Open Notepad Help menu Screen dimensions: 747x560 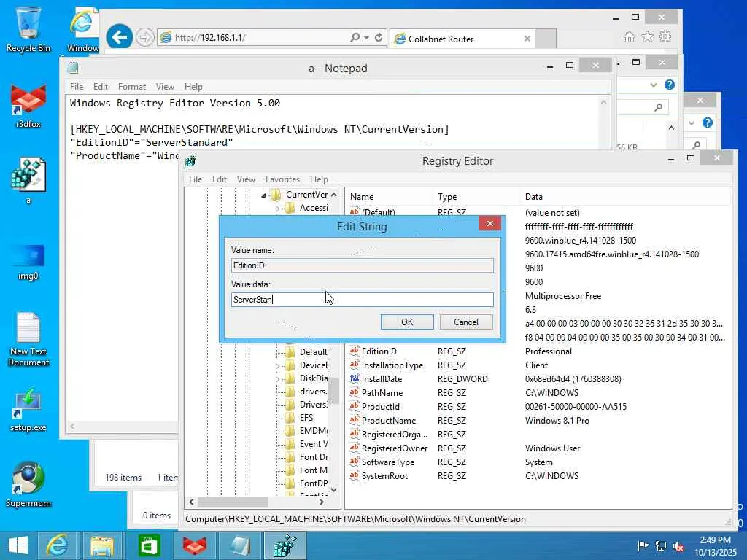[193, 87]
